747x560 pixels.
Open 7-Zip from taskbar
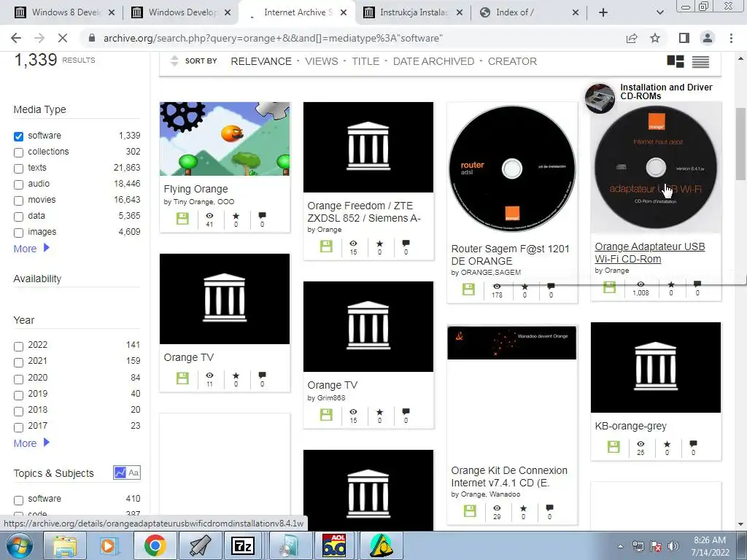point(243,545)
